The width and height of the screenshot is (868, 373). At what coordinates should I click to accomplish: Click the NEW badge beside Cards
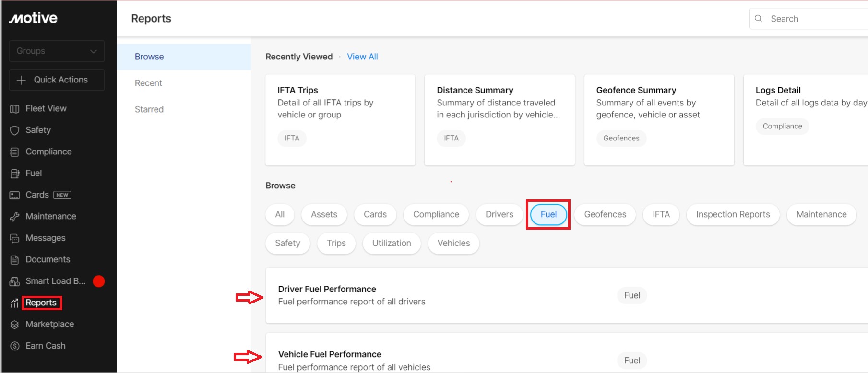[x=62, y=195]
